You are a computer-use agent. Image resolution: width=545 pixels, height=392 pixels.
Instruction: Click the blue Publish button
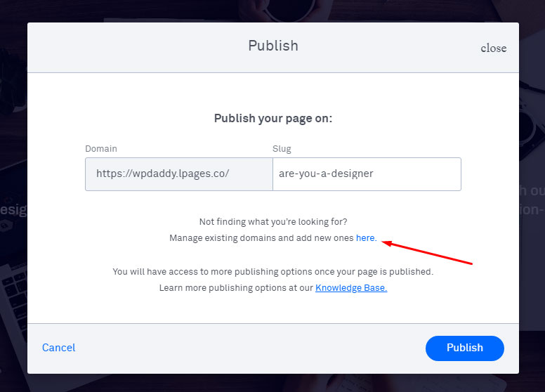[465, 348]
